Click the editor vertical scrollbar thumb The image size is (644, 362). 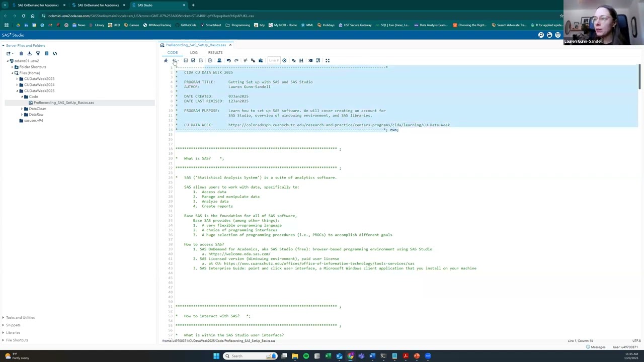(x=639, y=77)
